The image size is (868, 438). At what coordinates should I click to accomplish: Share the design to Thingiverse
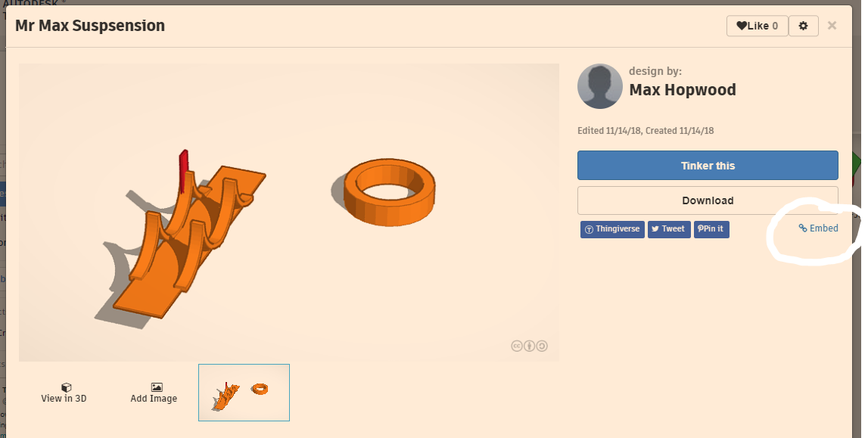coord(612,229)
